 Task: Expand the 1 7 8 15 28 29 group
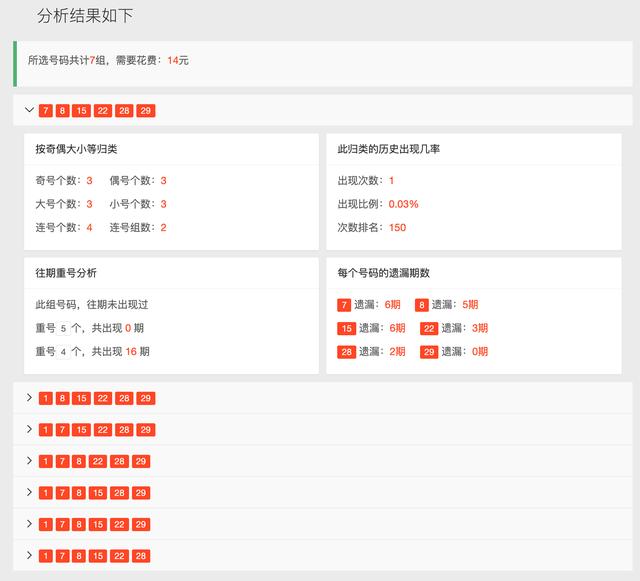30,492
